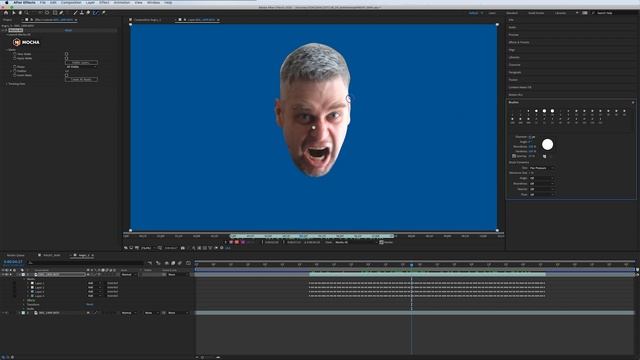This screenshot has width=640, height=360.
Task: Open the File menu
Action: [x=43, y=2]
